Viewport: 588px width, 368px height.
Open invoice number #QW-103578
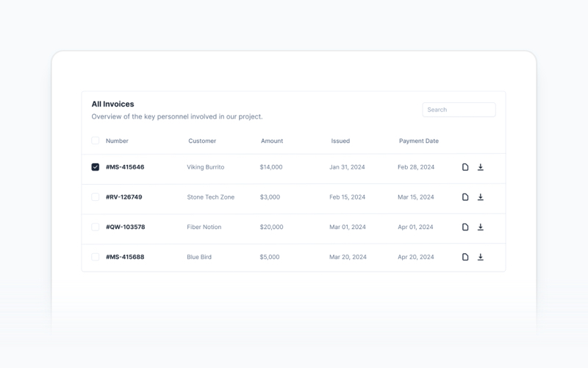125,227
